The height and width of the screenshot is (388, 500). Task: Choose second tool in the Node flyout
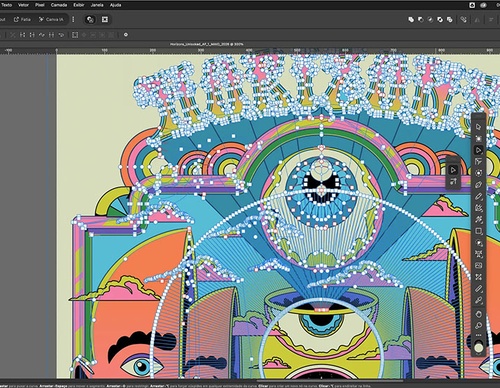click(x=453, y=182)
